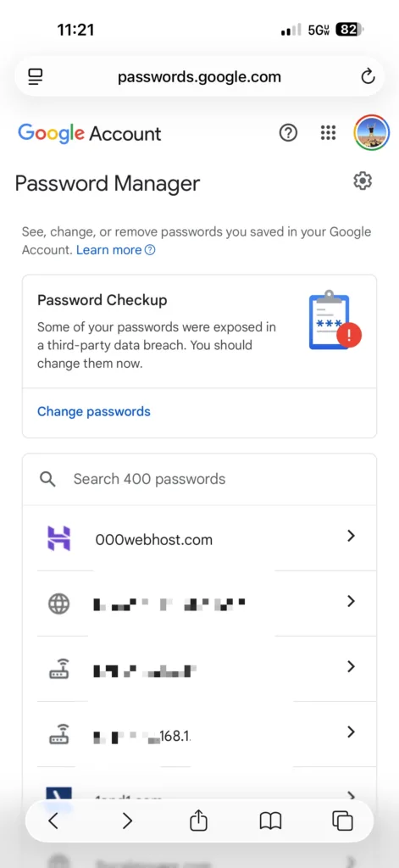399x868 pixels.
Task: Expand the 000webhost.com entry chevron
Action: (351, 536)
